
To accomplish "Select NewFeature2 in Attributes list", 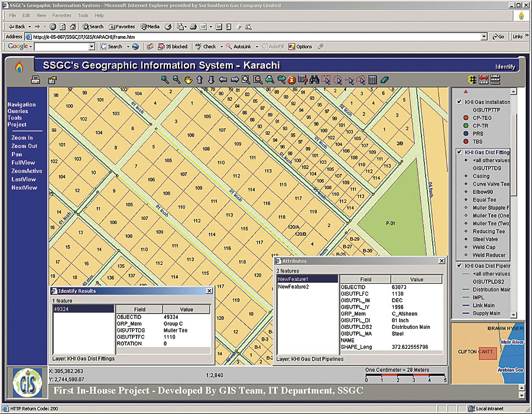I will (x=293, y=286).
